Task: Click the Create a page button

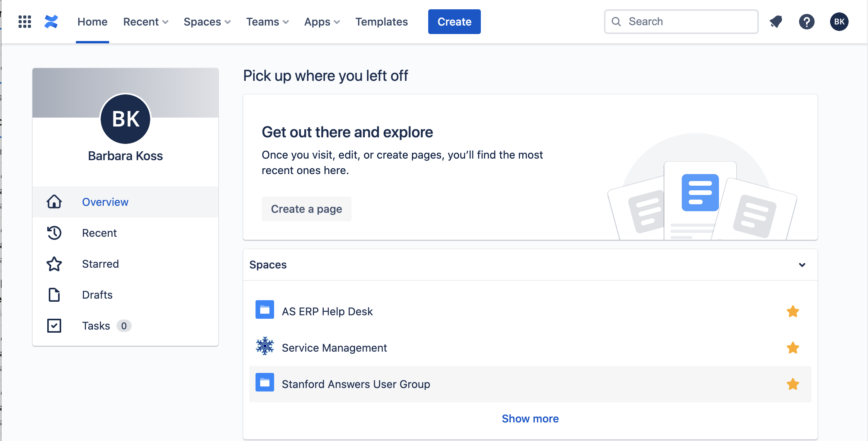Action: (306, 209)
